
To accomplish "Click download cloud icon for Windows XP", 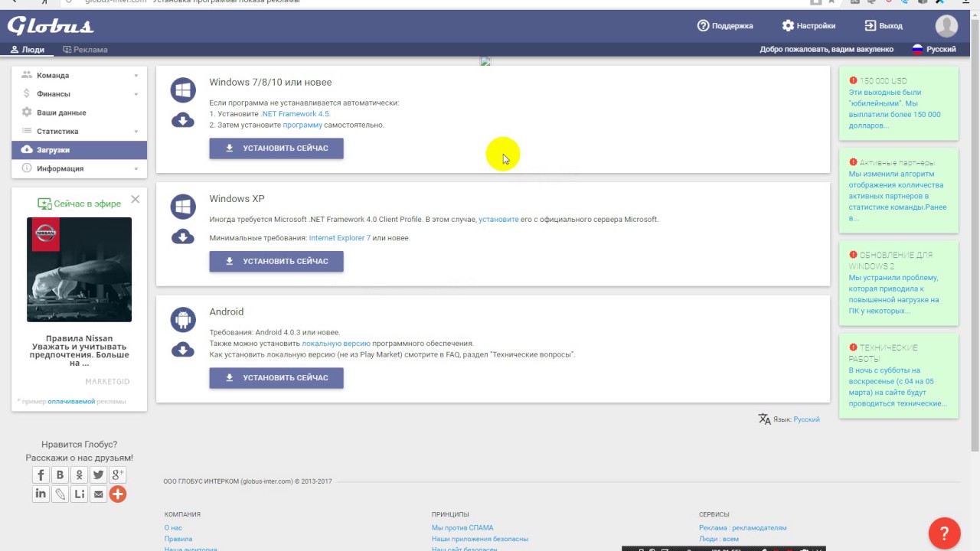I will (x=183, y=236).
